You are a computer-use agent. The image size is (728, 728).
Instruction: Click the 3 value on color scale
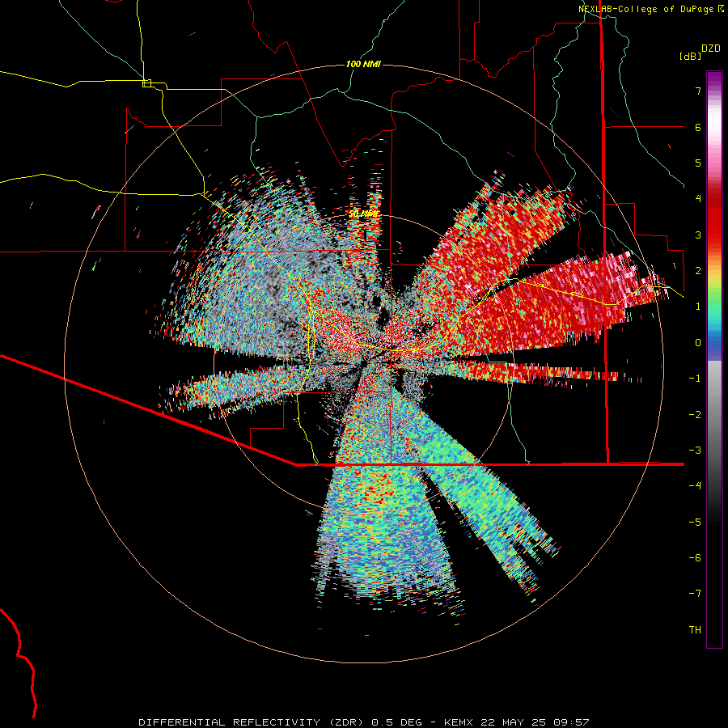pyautogui.click(x=698, y=235)
